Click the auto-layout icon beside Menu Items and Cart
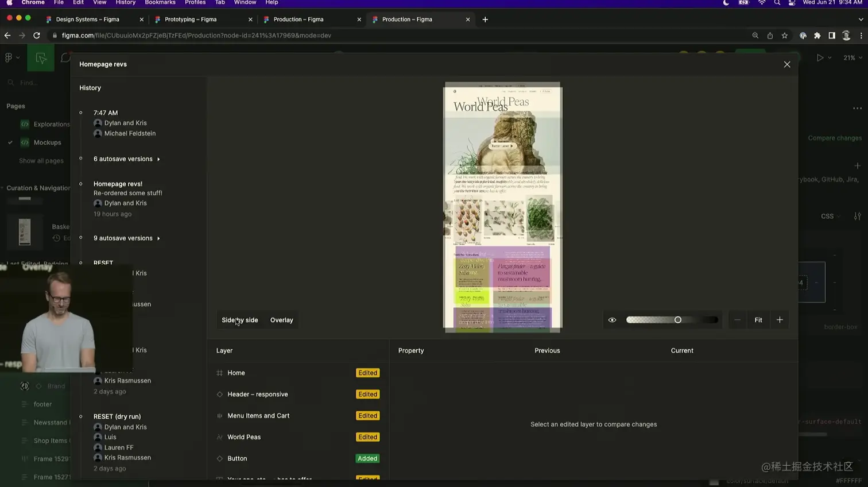 219,416
